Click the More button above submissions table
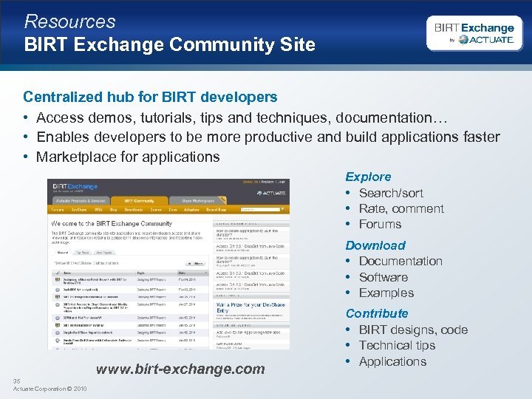 pyautogui.click(x=195, y=263)
